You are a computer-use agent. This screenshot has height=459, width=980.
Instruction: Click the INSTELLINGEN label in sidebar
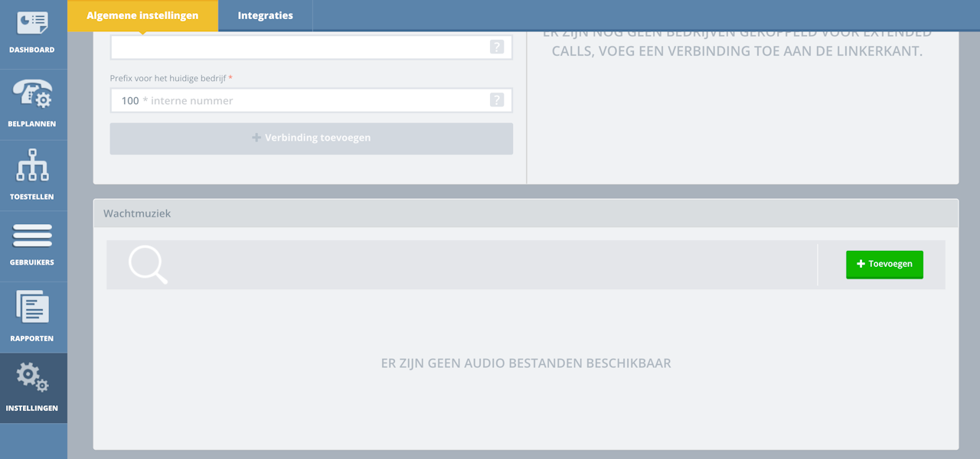pos(32,409)
